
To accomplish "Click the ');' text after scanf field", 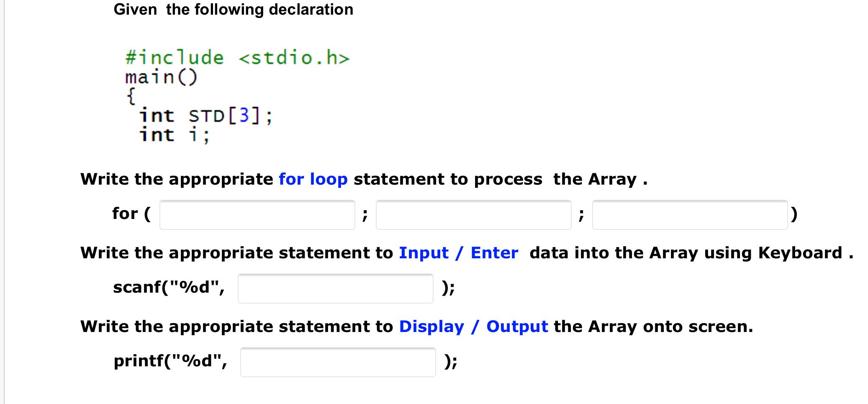I will tap(449, 287).
